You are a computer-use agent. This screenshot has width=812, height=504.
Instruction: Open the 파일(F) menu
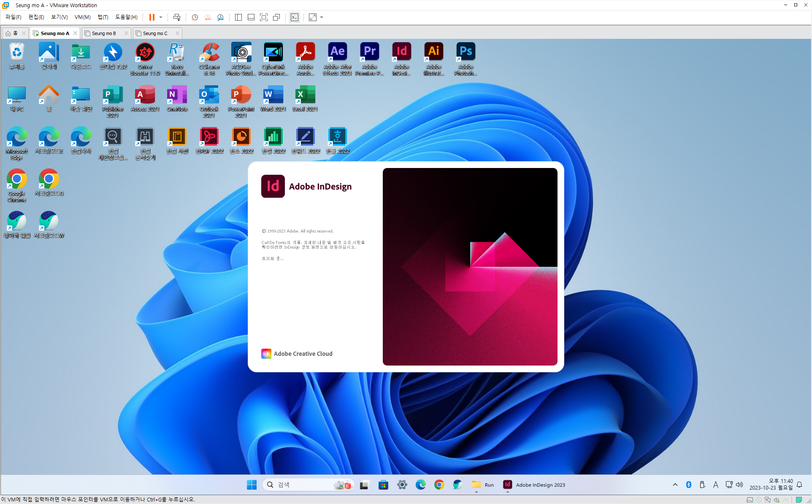[13, 17]
